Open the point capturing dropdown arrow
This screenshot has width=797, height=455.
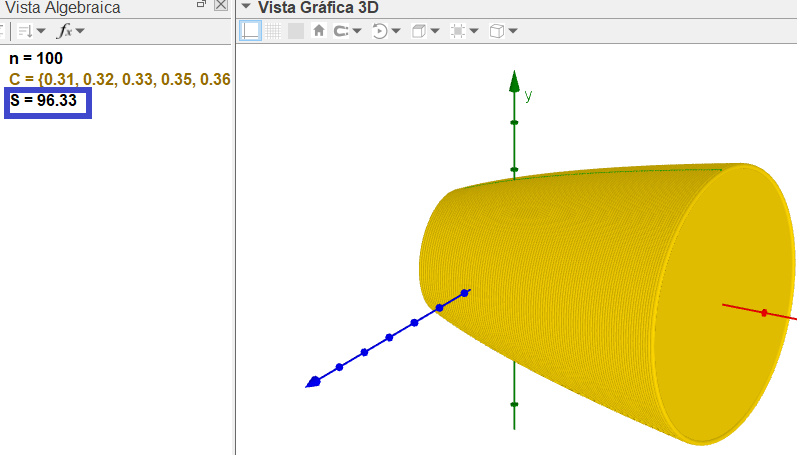coord(356,31)
